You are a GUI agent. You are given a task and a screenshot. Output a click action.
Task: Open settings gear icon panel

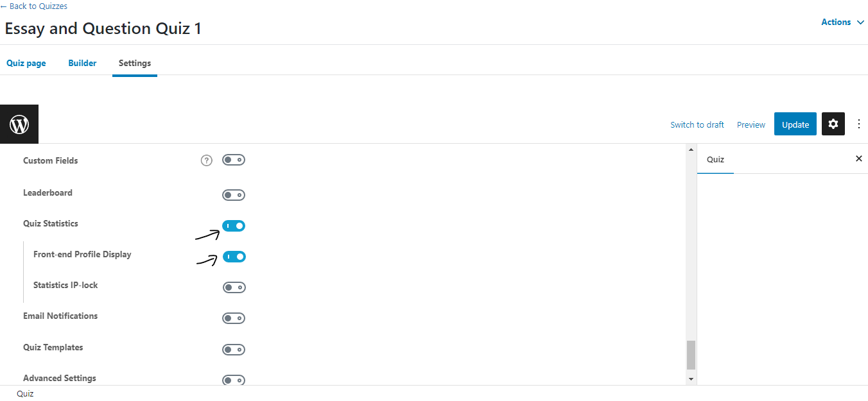tap(833, 124)
